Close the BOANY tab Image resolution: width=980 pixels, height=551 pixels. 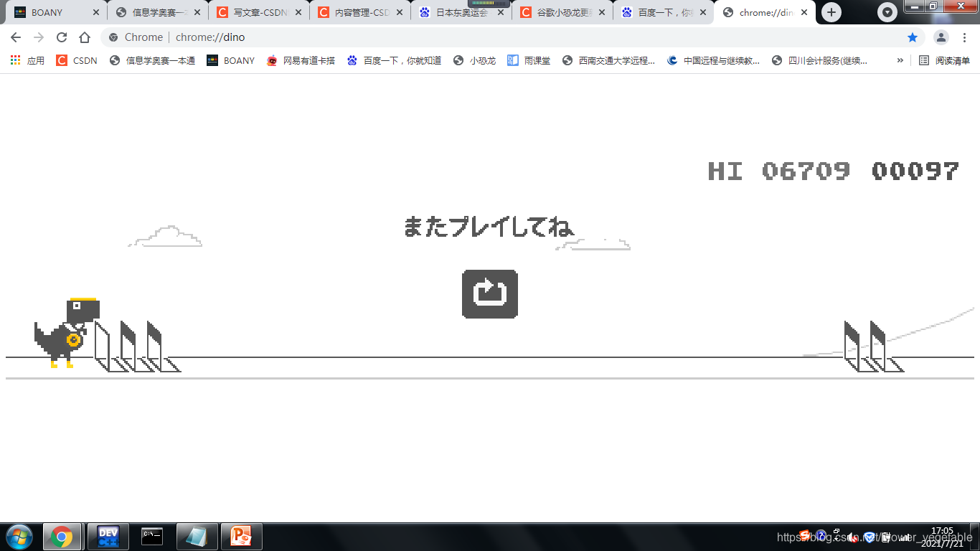(x=96, y=12)
